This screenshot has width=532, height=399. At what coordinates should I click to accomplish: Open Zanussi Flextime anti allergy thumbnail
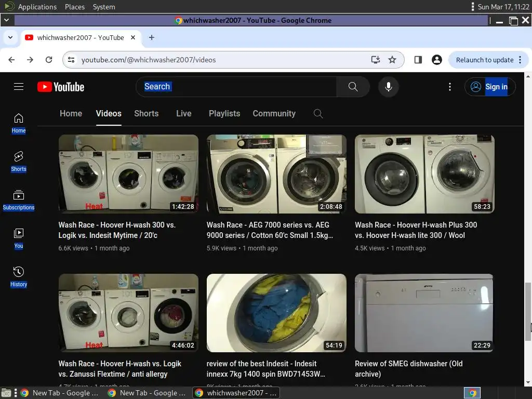tap(129, 313)
